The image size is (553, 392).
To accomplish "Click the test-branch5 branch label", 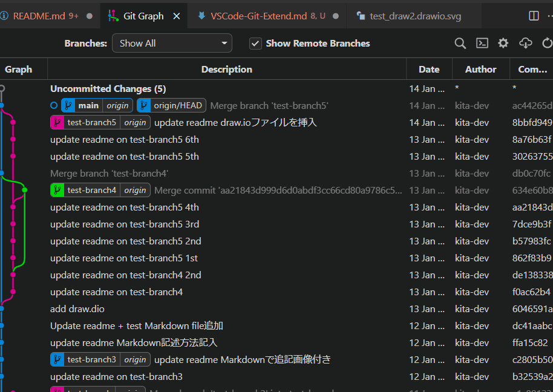I will (92, 122).
